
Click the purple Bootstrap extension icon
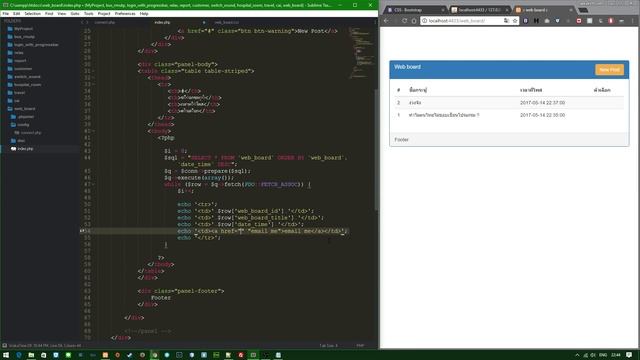tap(526, 20)
